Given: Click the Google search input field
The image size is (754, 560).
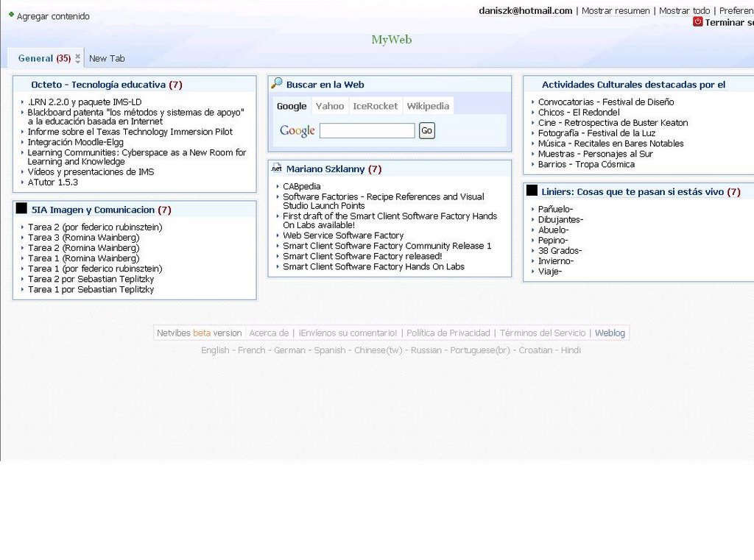Looking at the screenshot, I should (x=367, y=131).
